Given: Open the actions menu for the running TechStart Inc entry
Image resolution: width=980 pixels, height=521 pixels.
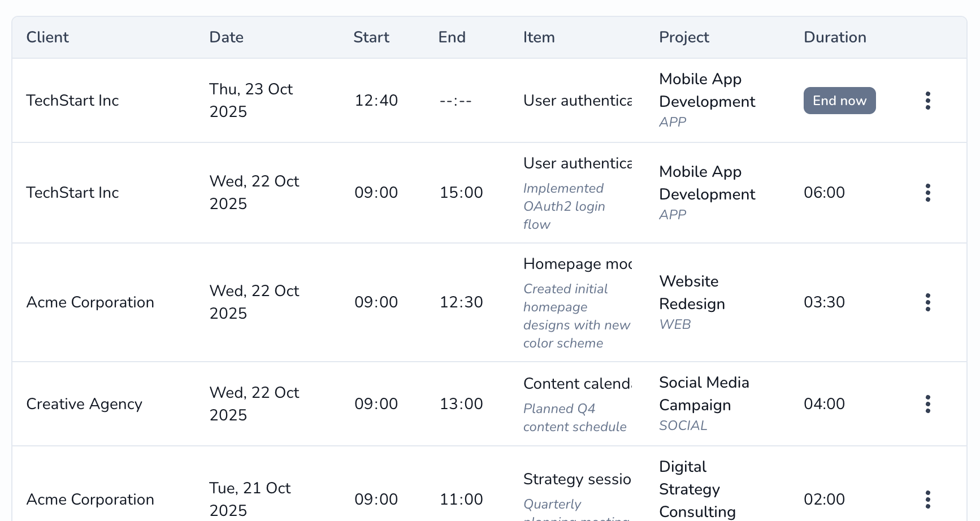Looking at the screenshot, I should tap(928, 100).
